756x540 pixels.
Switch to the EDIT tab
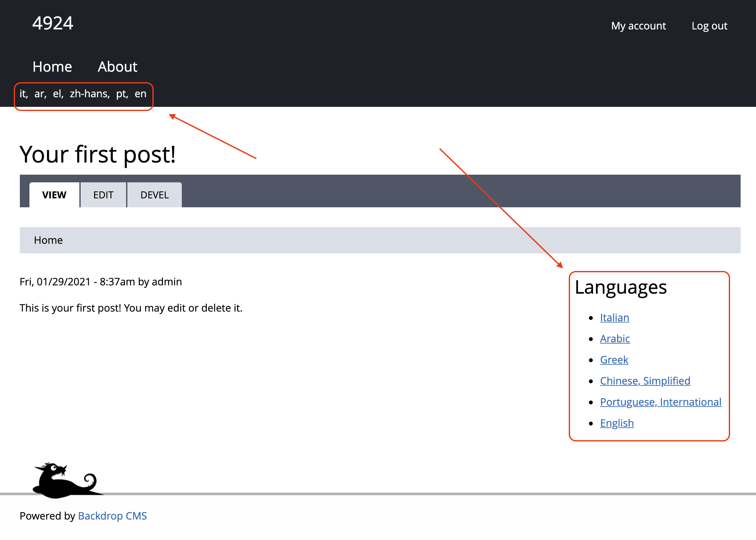point(103,195)
